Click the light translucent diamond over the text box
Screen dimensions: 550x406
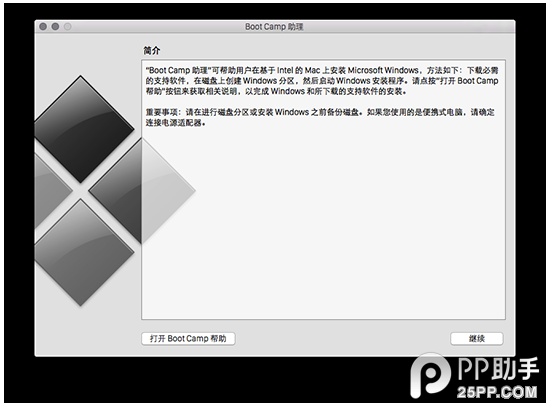click(x=168, y=191)
